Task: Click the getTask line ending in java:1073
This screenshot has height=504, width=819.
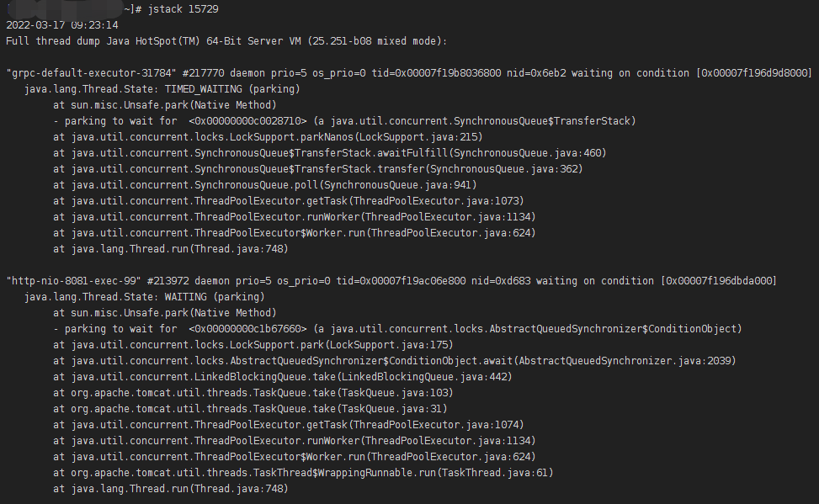Action: [x=289, y=201]
